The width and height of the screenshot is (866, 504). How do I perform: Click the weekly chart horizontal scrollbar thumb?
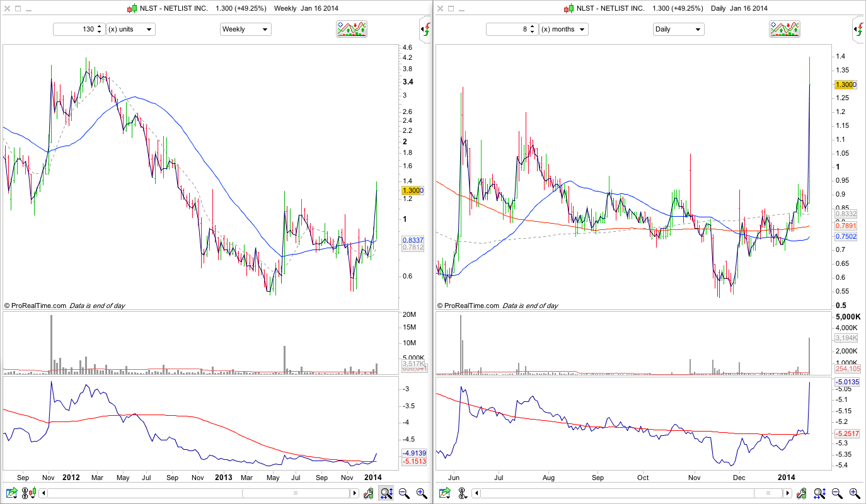(295, 493)
